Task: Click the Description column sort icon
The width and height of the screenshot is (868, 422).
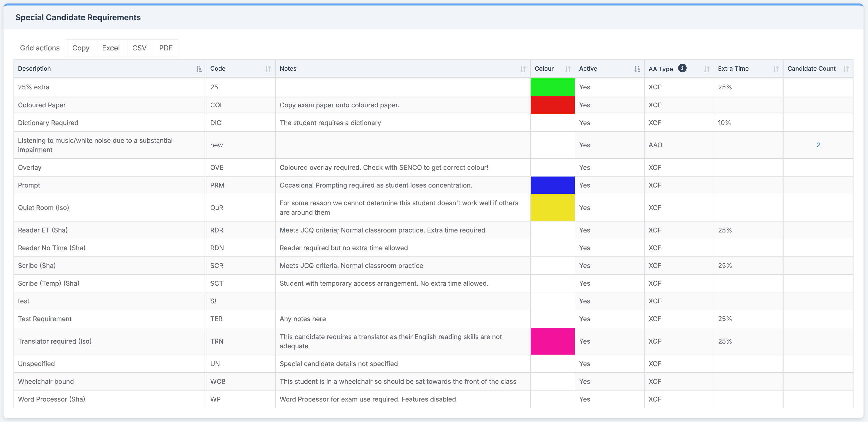Action: coord(199,69)
